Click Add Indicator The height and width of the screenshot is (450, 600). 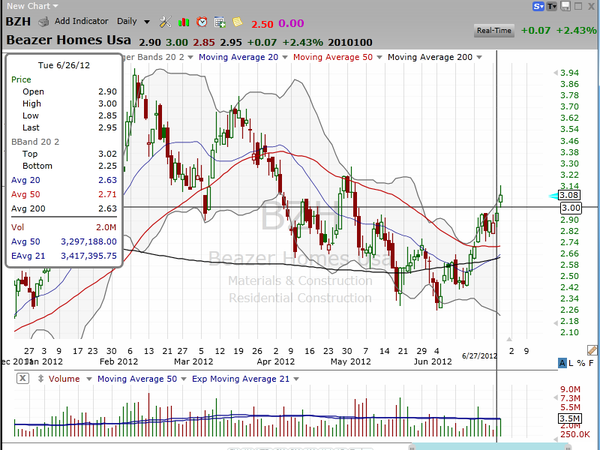pos(81,21)
